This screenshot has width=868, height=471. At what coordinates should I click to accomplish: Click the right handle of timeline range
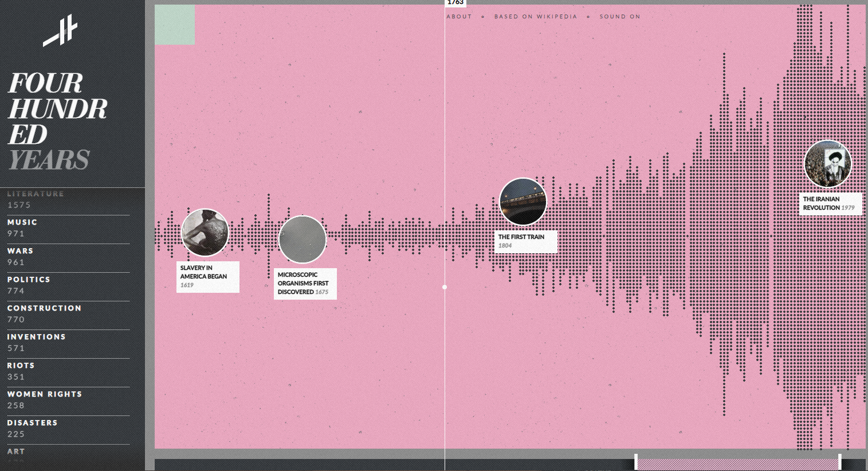[x=840, y=462]
